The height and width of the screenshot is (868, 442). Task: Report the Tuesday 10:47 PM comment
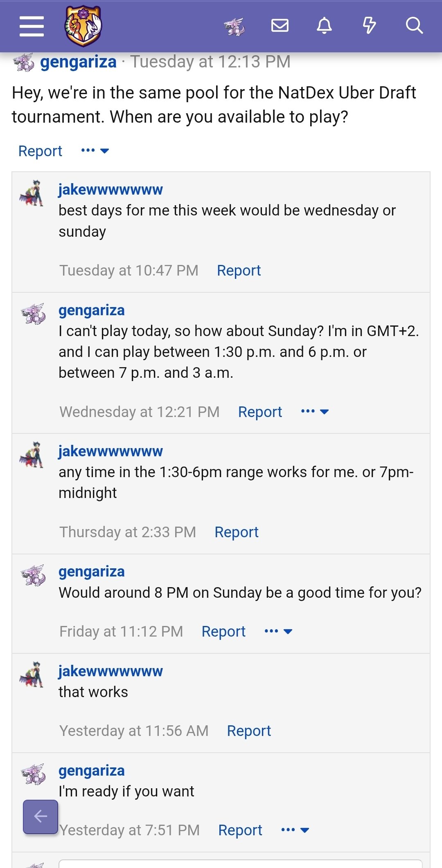pos(239,270)
